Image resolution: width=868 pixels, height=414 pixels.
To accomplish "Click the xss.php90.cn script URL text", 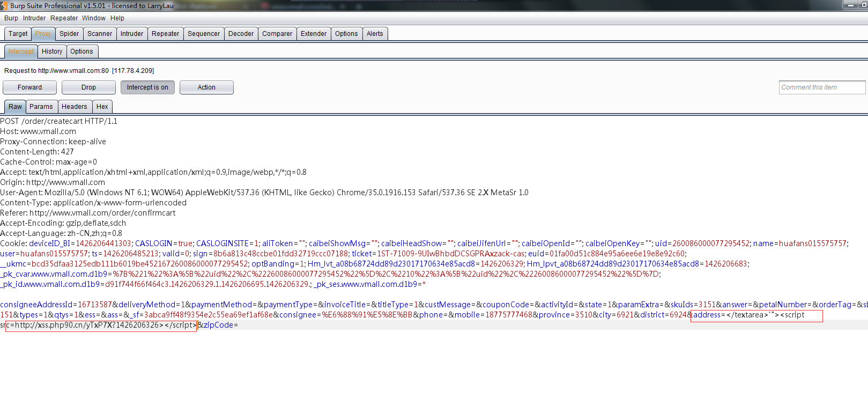I will pyautogui.click(x=89, y=325).
